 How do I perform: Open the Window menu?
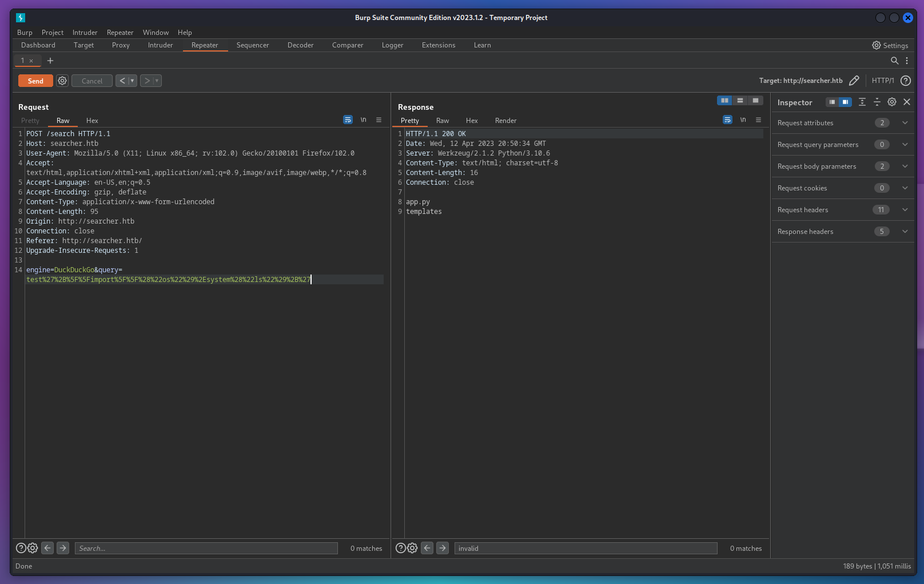tap(156, 33)
